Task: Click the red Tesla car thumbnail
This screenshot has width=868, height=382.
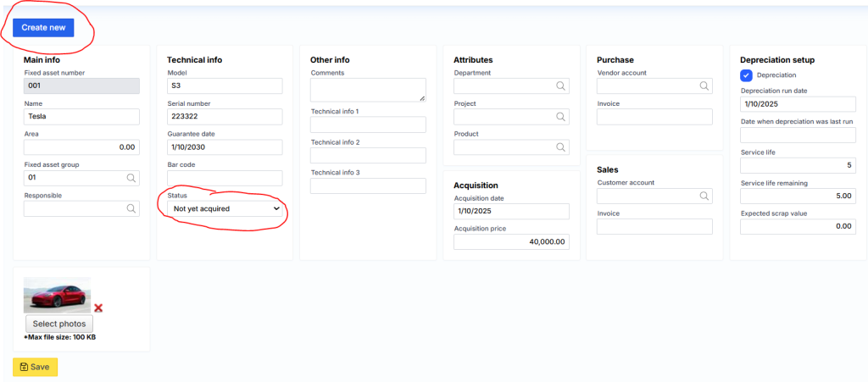Action: click(57, 296)
